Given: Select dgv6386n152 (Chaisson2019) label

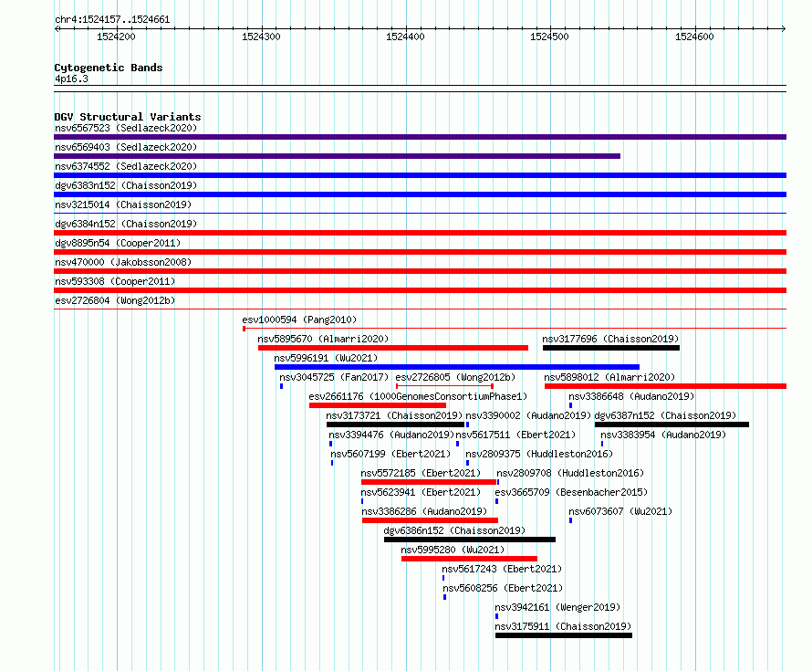Looking at the screenshot, I should tap(454, 530).
